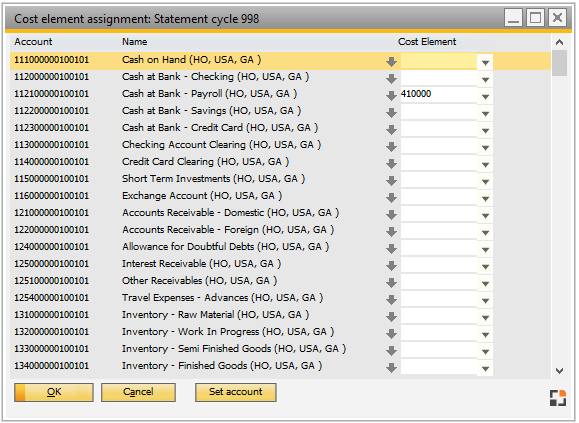Image resolution: width=579 pixels, height=423 pixels.
Task: Open cost element dropdown for Other Receivables
Action: click(485, 283)
